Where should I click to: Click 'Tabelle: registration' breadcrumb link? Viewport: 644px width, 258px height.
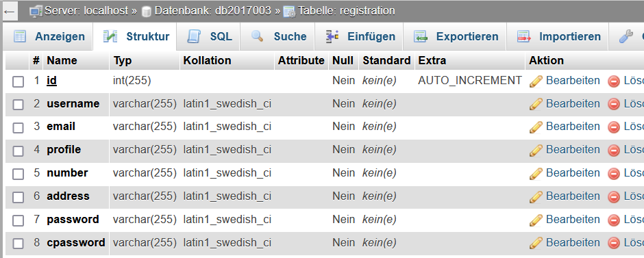click(x=347, y=11)
